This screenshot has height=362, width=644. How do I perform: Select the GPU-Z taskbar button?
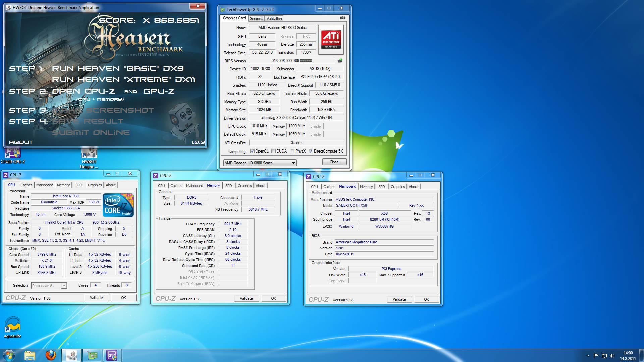(x=92, y=355)
